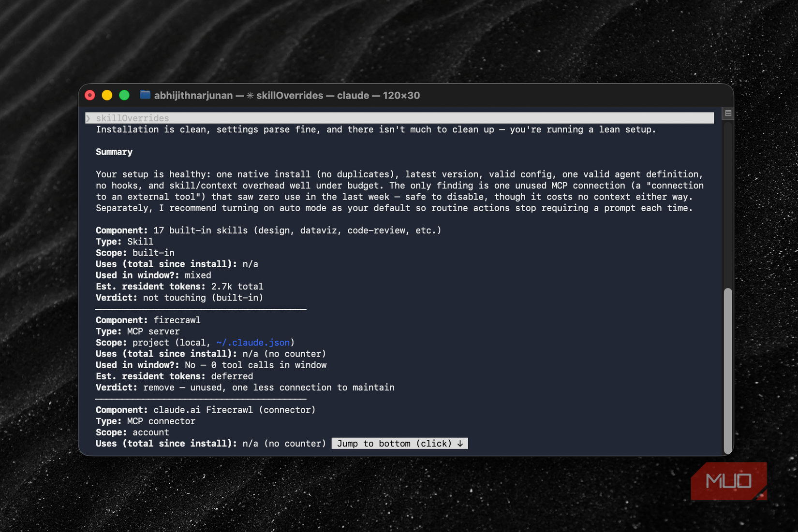Click the line "Installation is clean, settings parse fine"

coord(376,129)
